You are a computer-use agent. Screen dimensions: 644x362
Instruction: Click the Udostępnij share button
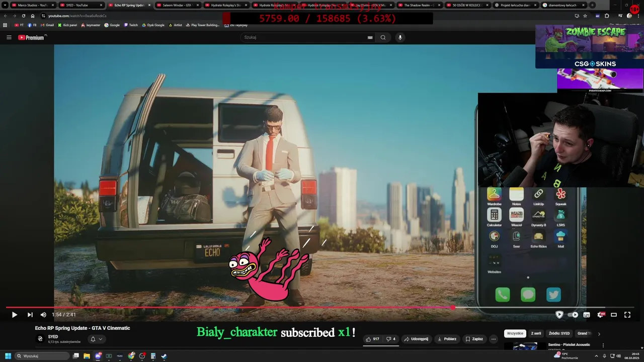(416, 339)
